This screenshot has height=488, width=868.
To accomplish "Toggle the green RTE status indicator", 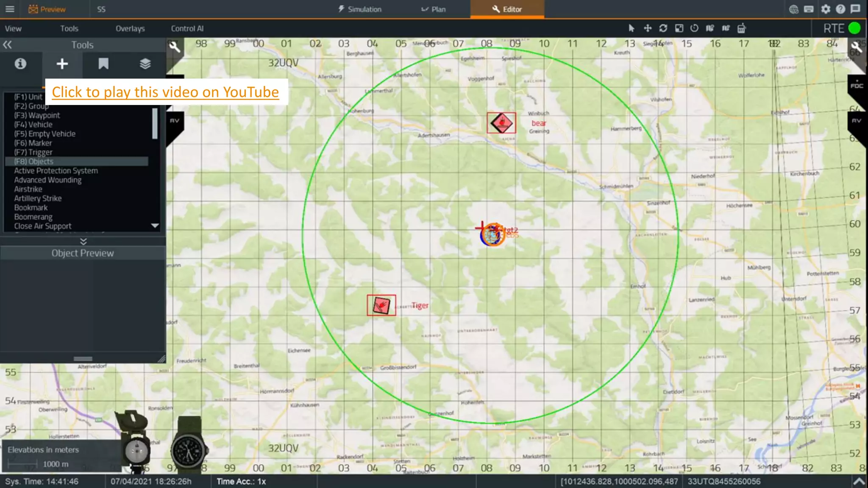I will (x=854, y=28).
